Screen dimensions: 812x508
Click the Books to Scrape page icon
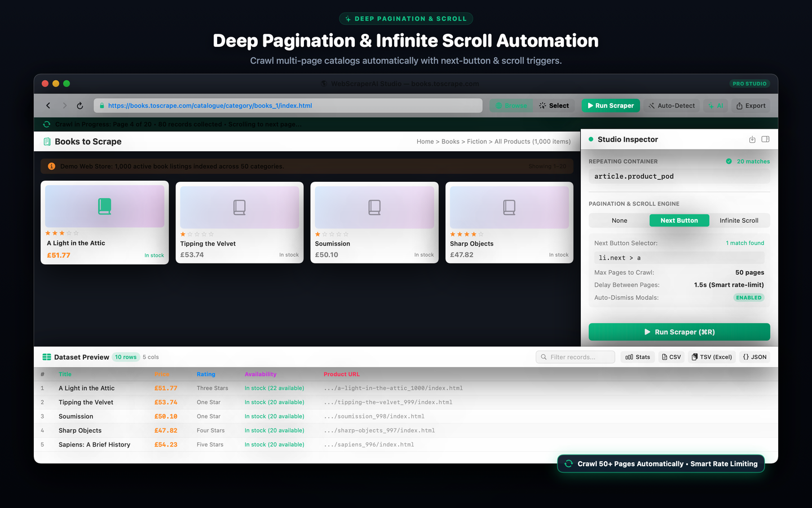tap(47, 142)
